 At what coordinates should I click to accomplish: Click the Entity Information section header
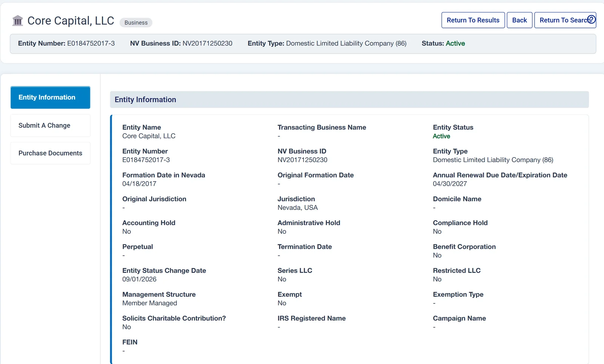click(349, 100)
